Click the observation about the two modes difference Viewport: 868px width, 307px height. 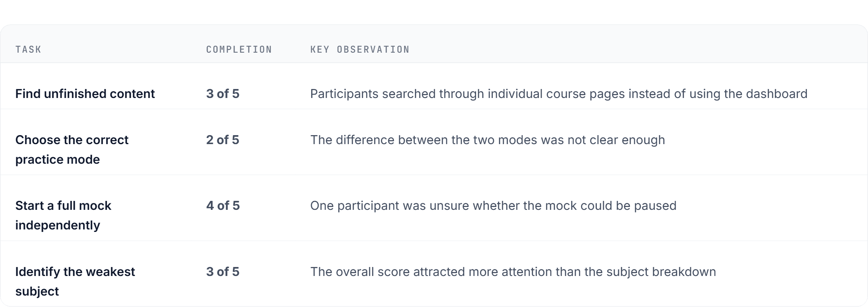click(x=487, y=140)
